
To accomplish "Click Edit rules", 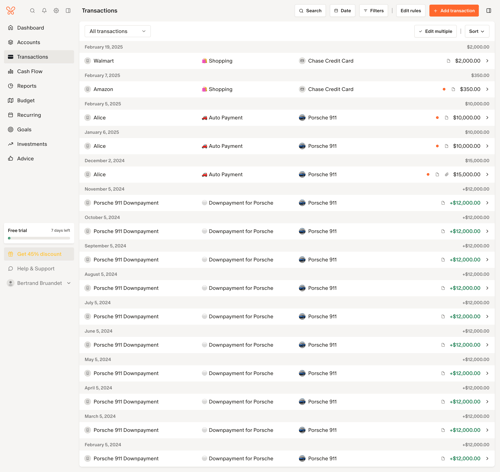I will coord(411,11).
